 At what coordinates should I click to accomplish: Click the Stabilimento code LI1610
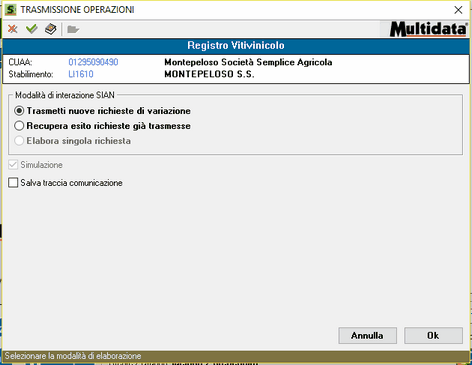(81, 74)
